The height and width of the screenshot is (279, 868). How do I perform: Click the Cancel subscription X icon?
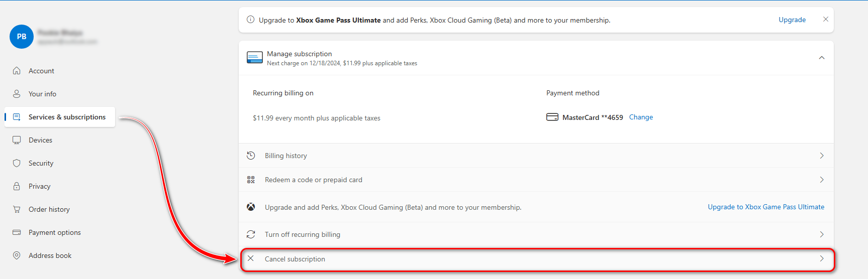251,258
